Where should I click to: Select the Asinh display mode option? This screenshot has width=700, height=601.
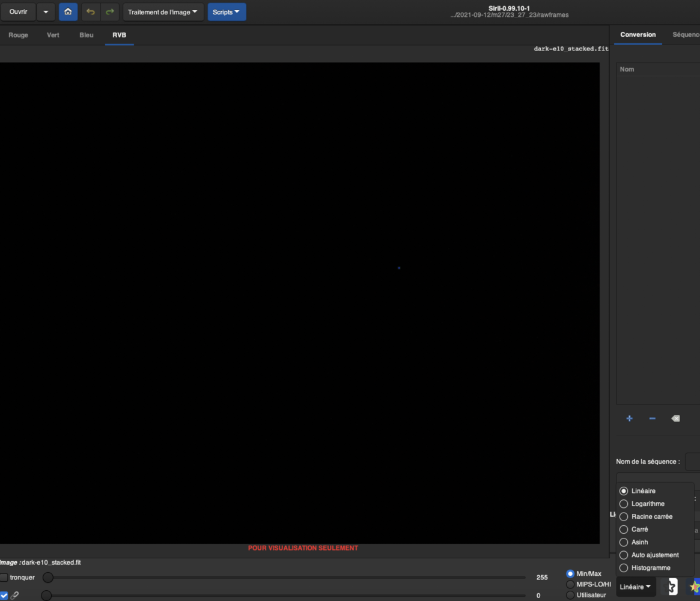point(624,542)
